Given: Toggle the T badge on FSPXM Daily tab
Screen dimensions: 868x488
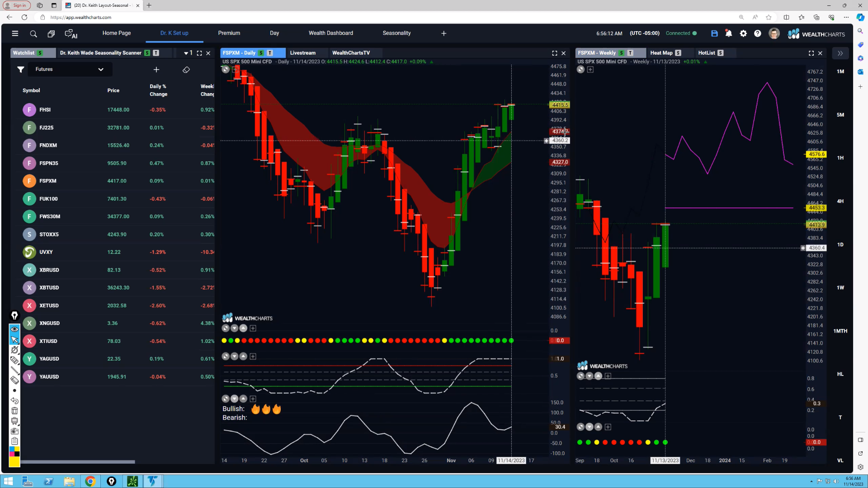Looking at the screenshot, I should (x=270, y=53).
